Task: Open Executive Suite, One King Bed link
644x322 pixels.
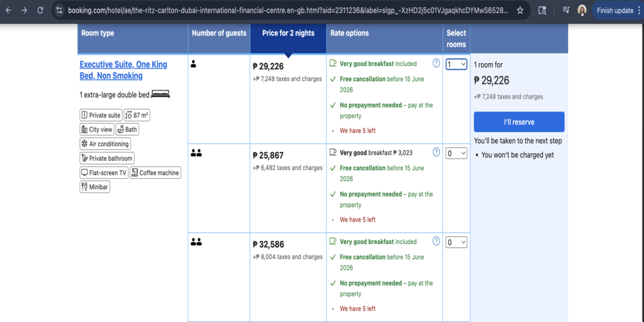Action: point(123,70)
